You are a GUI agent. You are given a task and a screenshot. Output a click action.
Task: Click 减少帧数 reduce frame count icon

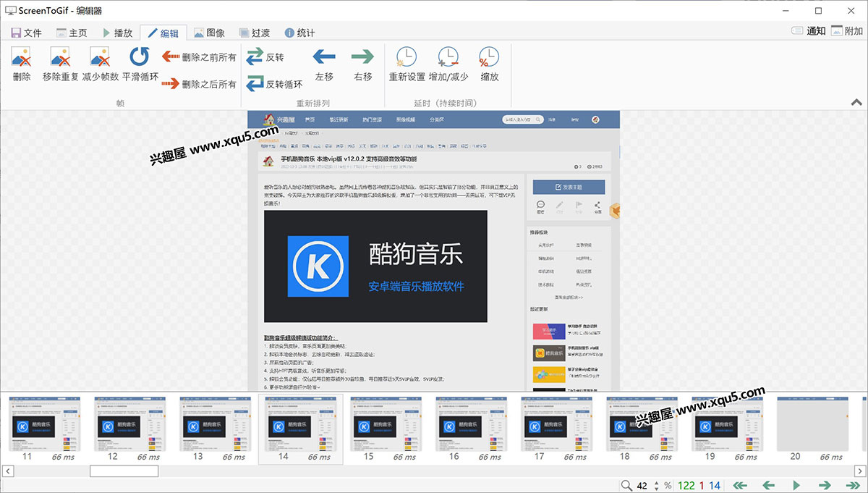pyautogui.click(x=100, y=57)
